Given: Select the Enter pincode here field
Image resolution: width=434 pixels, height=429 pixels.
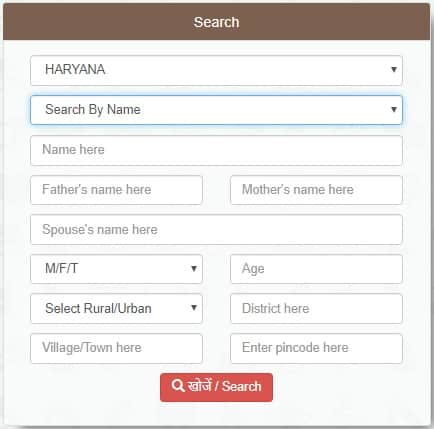Looking at the screenshot, I should click(316, 348).
